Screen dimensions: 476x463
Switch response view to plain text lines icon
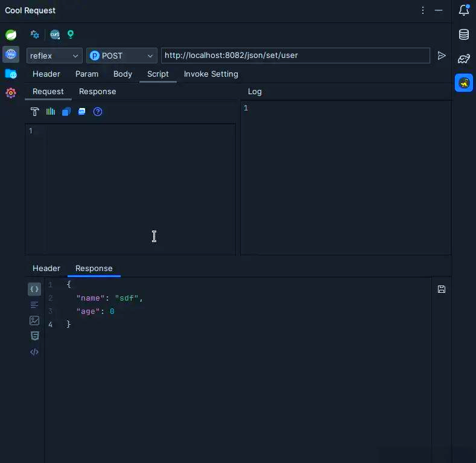coord(34,305)
